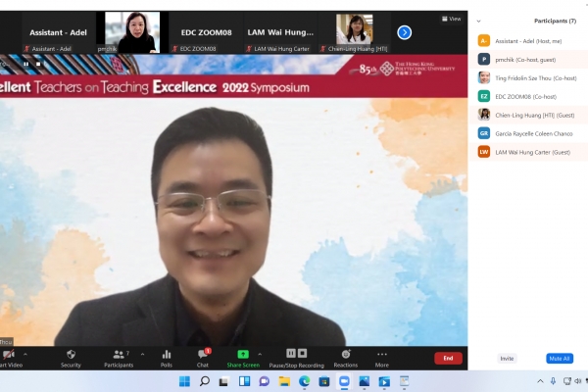Click Ting Fridolin's photo avatar
Viewport: 588px width, 392px height.
[x=484, y=77]
